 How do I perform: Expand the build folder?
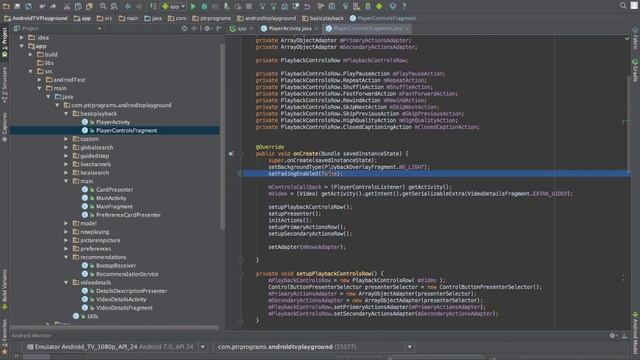click(x=31, y=54)
